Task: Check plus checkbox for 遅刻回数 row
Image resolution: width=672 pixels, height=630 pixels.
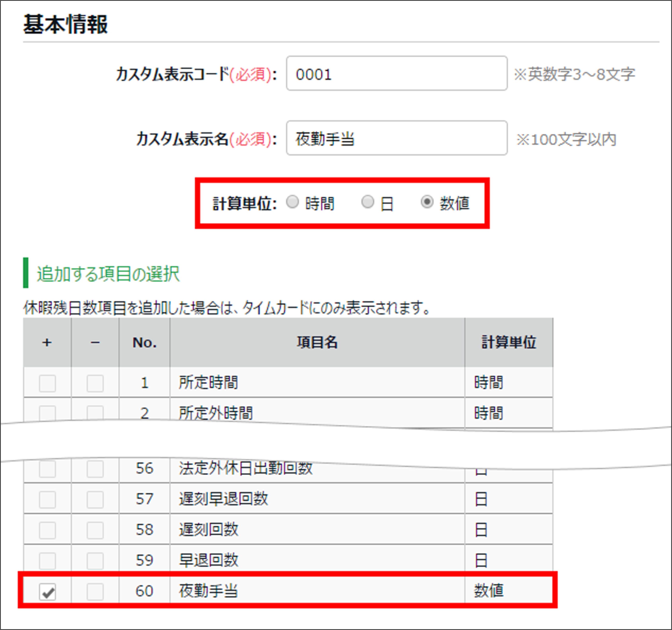Action: point(47,530)
